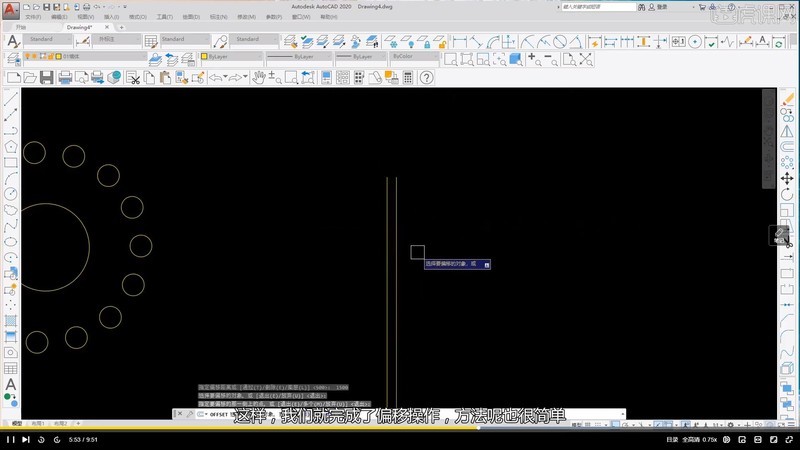Open the Plot print icon
Image resolution: width=800 pixels, height=450 pixels.
(x=65, y=78)
